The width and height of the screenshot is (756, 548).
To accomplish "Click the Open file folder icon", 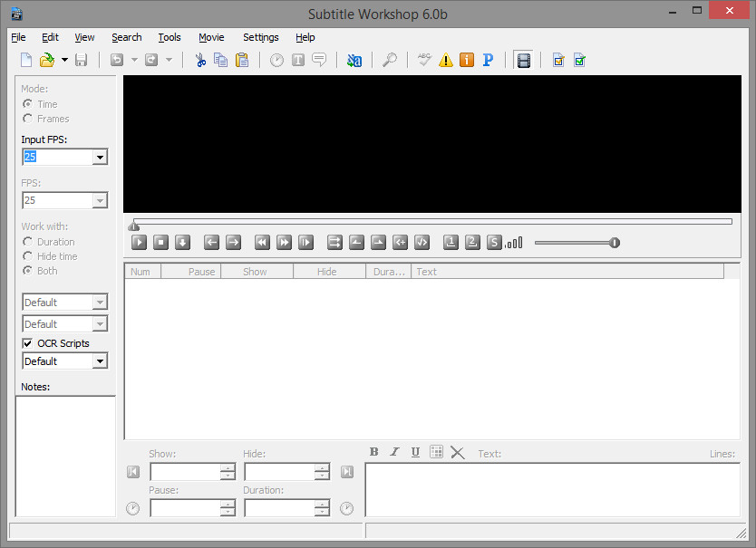I will pos(47,61).
